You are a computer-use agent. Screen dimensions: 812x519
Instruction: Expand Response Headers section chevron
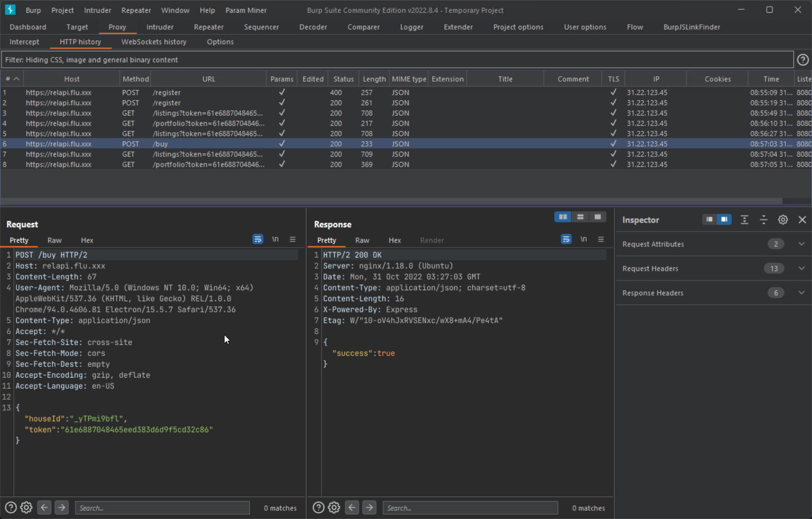point(801,293)
